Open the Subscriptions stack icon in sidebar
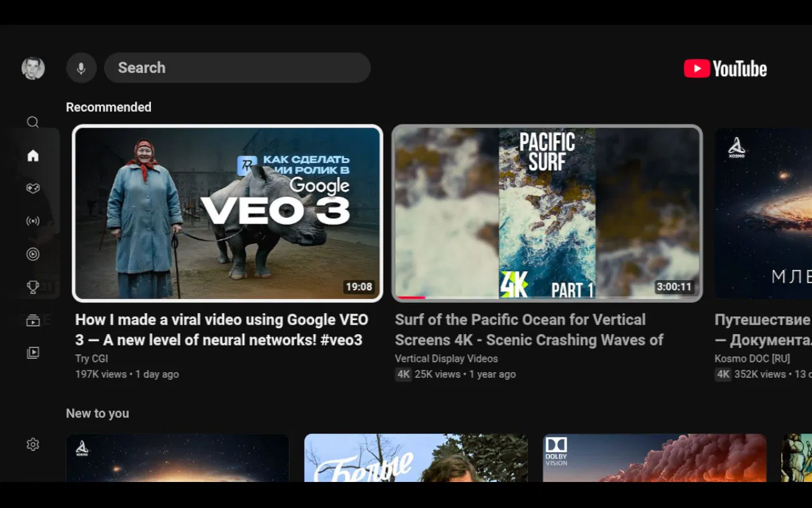Viewport: 812px width, 508px height. 33,321
